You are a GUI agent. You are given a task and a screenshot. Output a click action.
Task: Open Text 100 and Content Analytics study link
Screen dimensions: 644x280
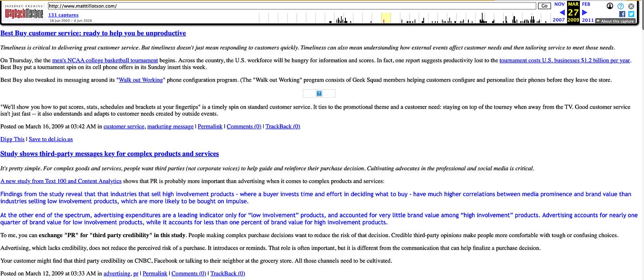click(61, 181)
